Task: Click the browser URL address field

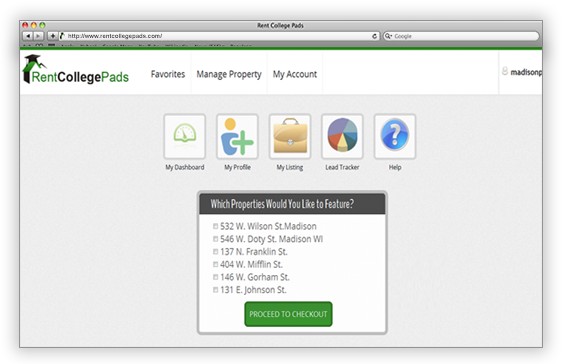Action: click(x=219, y=36)
